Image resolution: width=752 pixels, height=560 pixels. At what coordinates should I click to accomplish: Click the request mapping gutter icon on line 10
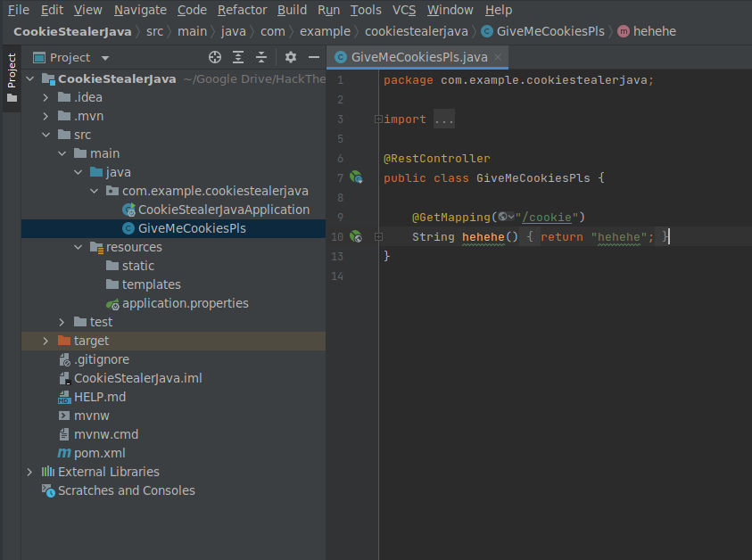(356, 236)
